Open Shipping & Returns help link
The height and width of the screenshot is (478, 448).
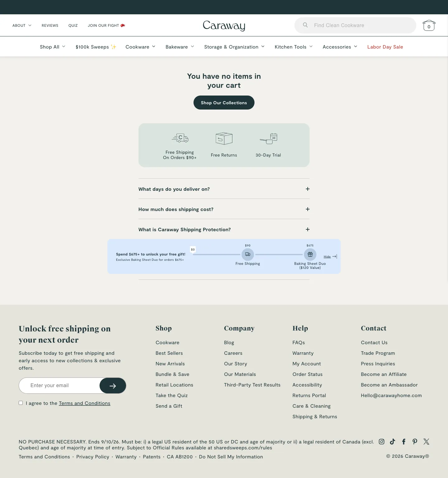[x=315, y=417]
